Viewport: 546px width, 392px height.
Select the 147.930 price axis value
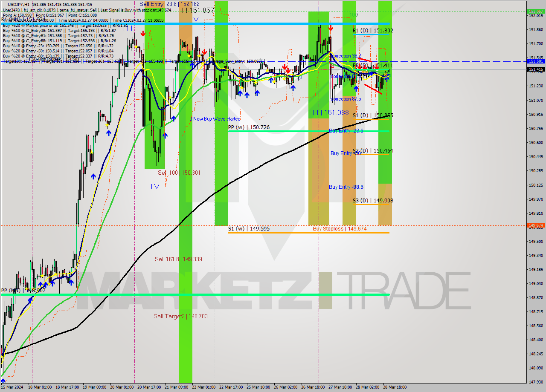coord(536,382)
